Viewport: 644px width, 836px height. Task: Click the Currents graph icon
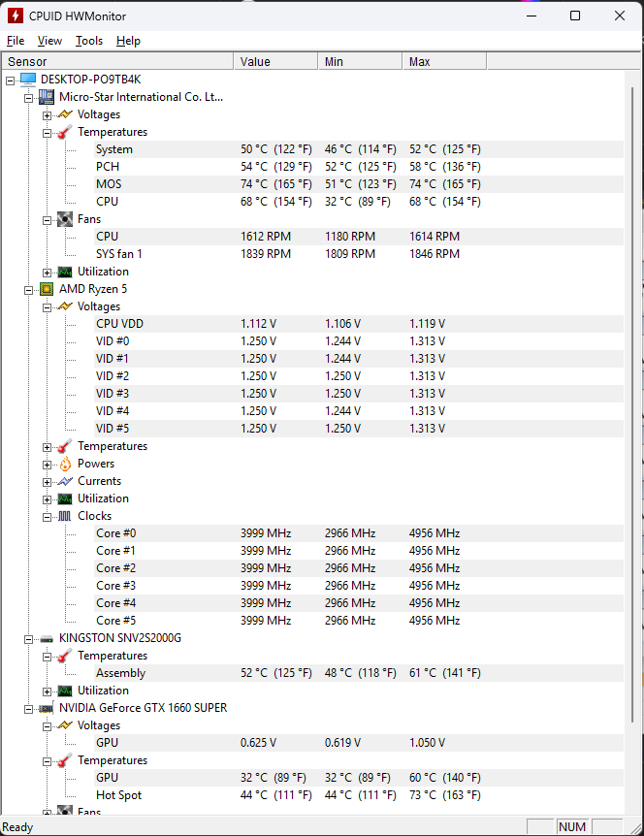tap(65, 481)
